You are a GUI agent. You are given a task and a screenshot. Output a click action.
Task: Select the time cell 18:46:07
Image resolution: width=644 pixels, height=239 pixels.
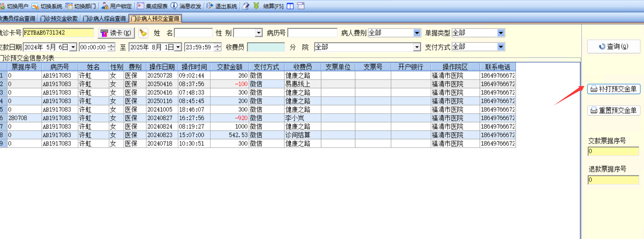coord(194,110)
